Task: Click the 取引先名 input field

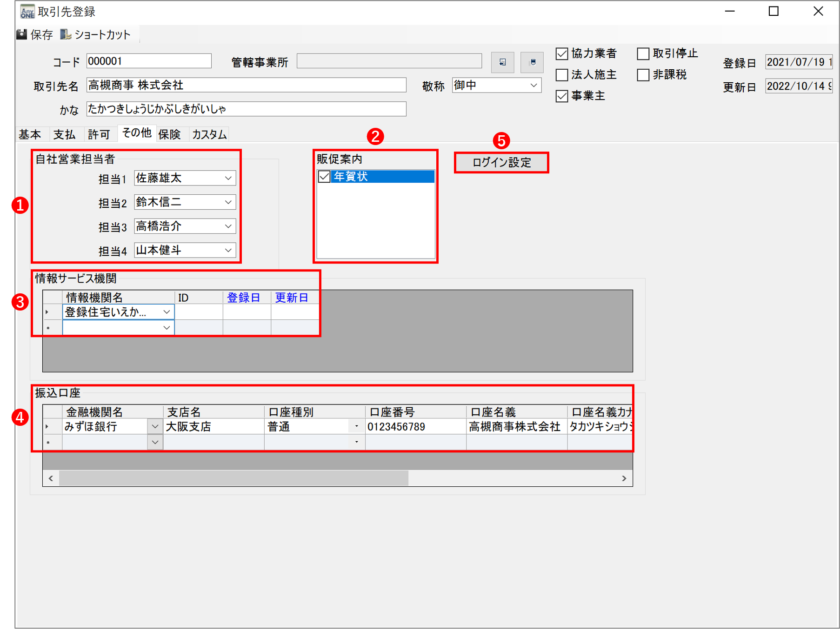Action: [246, 85]
